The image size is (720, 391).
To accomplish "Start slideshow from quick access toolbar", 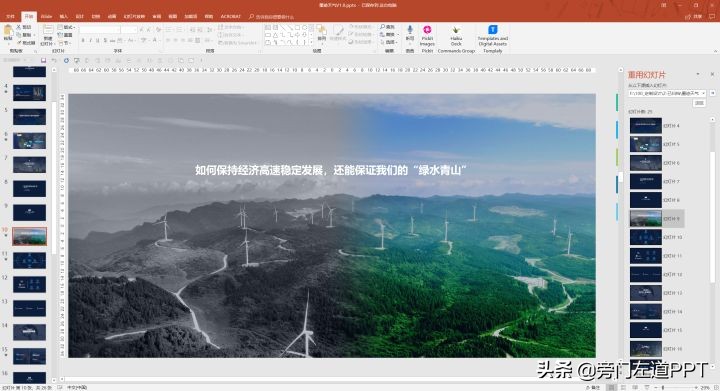I will coord(77,60).
